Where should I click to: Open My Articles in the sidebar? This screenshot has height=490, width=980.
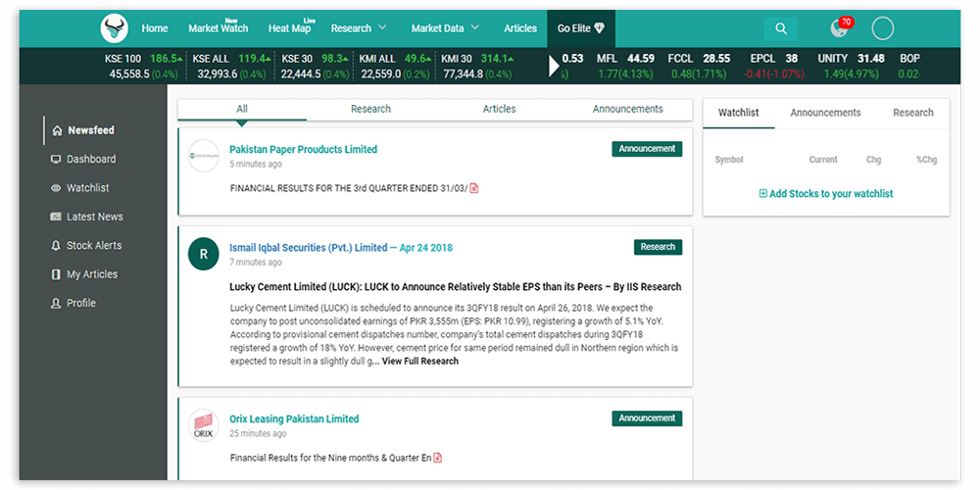coord(92,274)
